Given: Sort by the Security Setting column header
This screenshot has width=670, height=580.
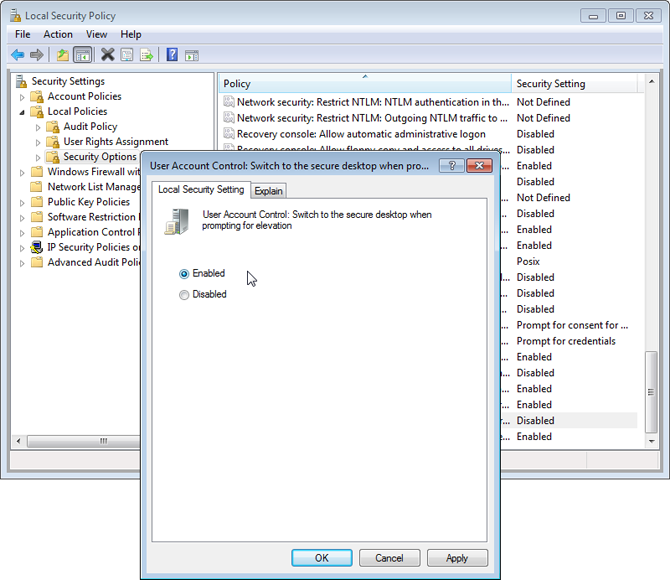Looking at the screenshot, I should click(x=575, y=83).
